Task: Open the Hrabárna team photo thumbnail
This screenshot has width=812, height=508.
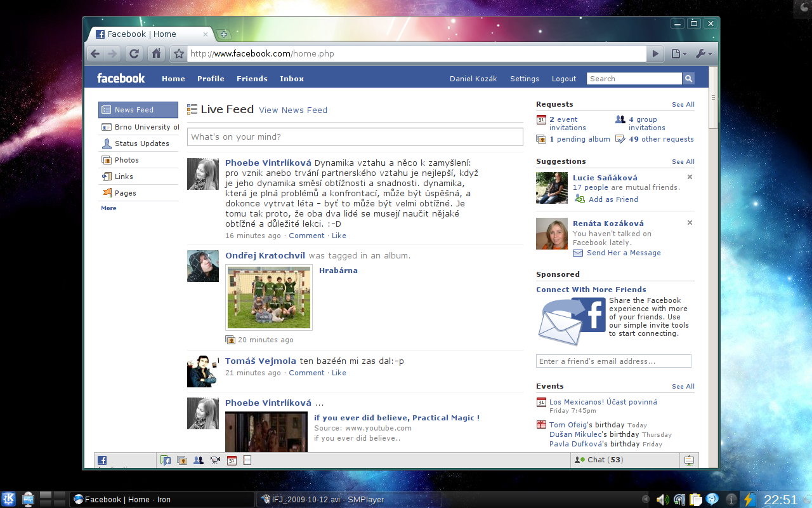Action: click(269, 298)
